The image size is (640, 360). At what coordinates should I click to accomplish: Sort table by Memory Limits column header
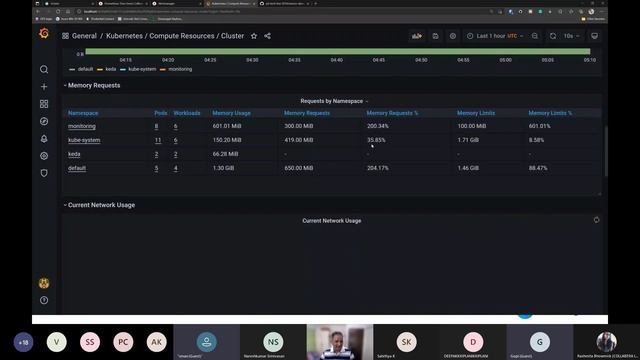click(476, 113)
